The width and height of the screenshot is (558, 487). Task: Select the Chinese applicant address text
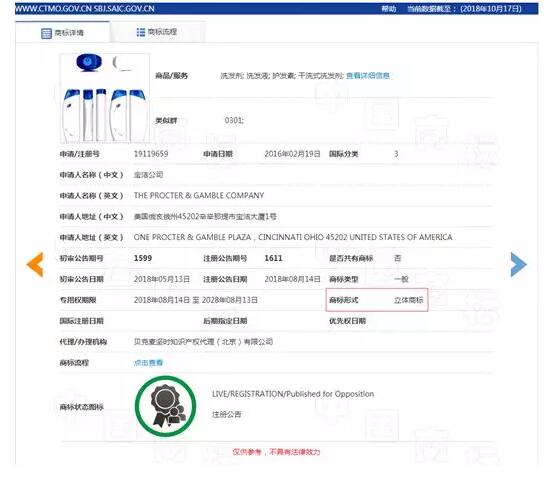(205, 216)
